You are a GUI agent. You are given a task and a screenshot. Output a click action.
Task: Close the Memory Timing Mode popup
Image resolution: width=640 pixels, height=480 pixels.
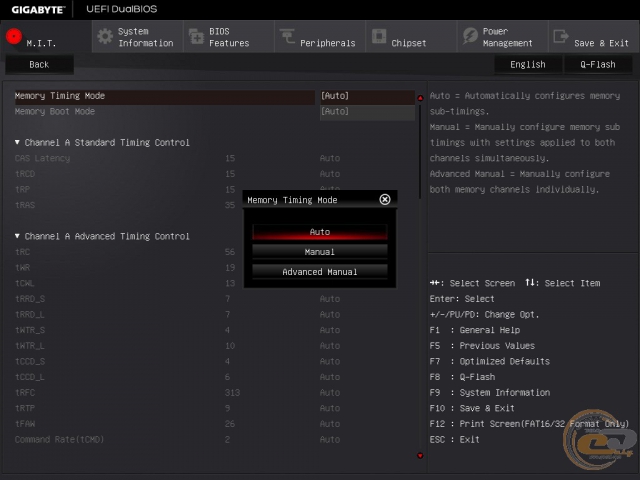[384, 199]
